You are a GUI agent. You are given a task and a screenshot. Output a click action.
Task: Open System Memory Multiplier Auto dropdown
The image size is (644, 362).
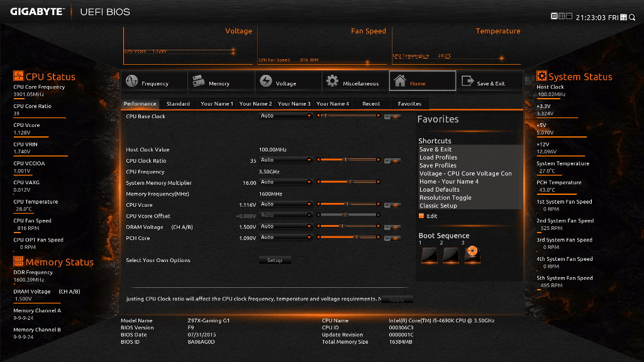click(x=286, y=182)
